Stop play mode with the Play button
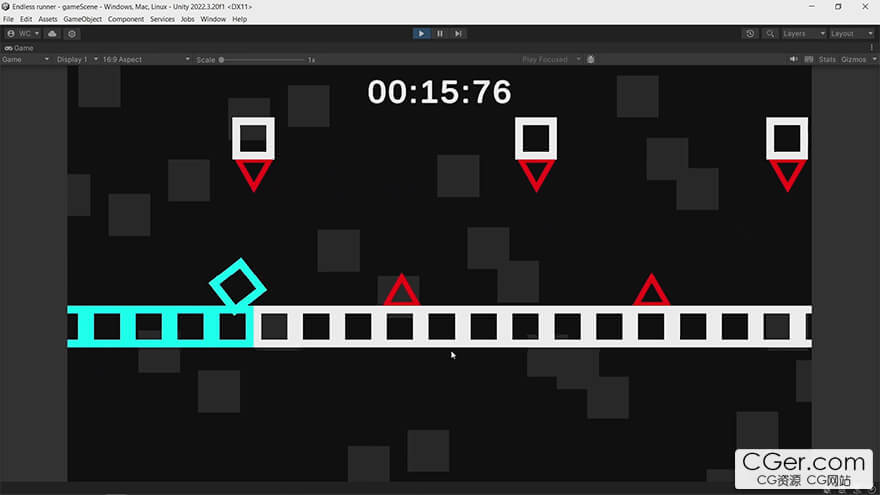880x495 pixels. [421, 34]
